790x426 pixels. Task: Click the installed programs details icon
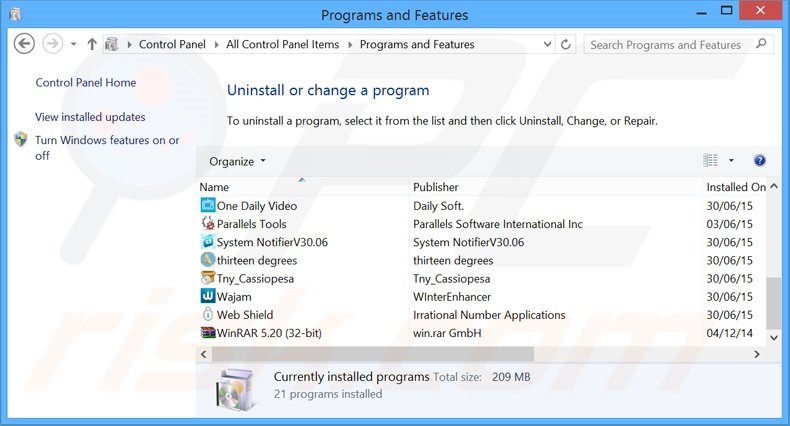[x=235, y=389]
